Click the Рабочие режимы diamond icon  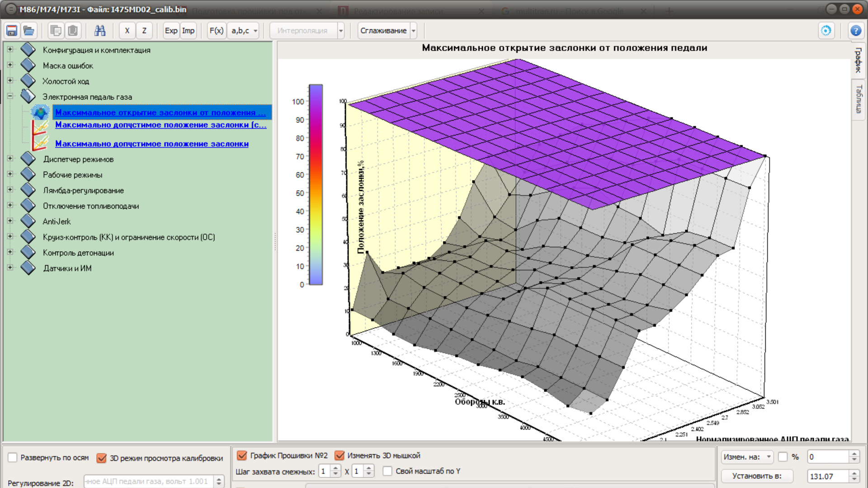pyautogui.click(x=28, y=174)
